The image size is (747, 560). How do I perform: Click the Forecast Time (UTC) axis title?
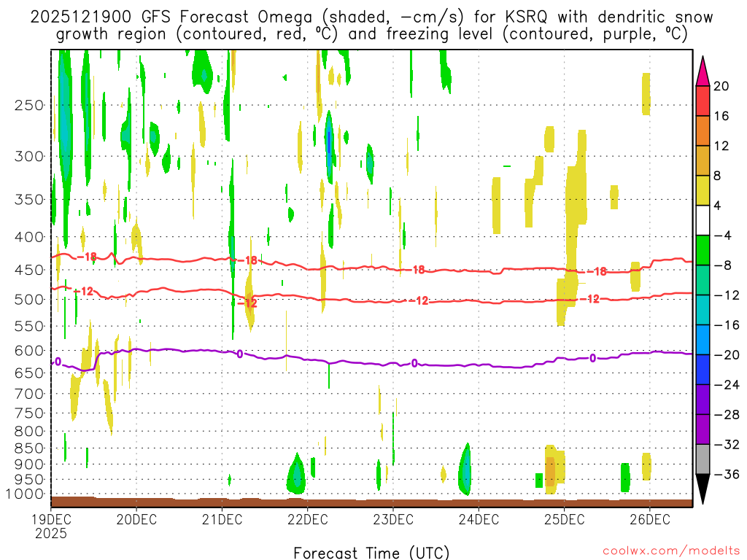click(x=371, y=553)
